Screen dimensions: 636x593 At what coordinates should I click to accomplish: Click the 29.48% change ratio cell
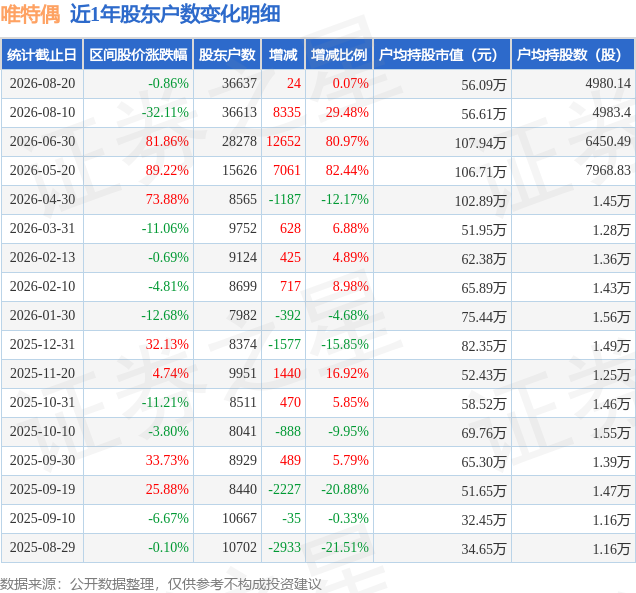coord(339,112)
